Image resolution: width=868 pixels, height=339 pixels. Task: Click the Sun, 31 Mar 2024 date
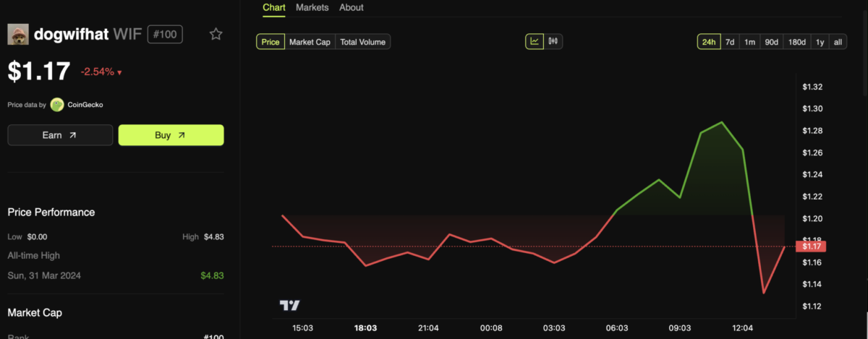click(43, 275)
